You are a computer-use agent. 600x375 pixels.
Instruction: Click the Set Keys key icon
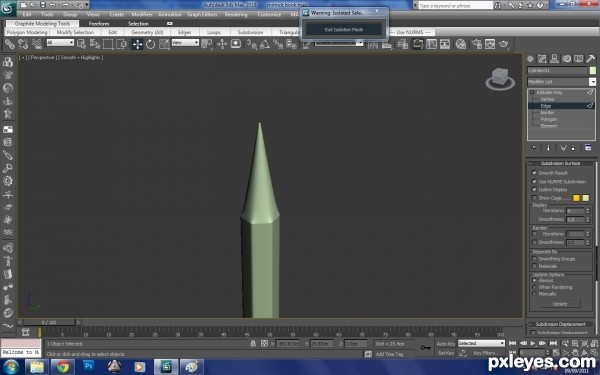pyautogui.click(x=426, y=347)
